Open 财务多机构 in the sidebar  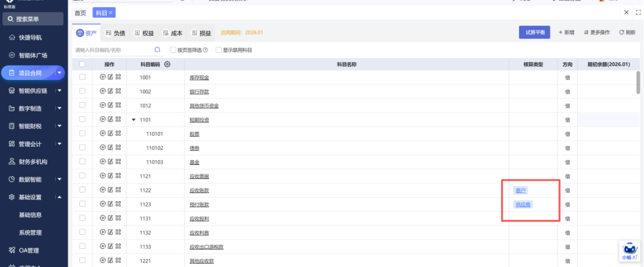tap(33, 161)
